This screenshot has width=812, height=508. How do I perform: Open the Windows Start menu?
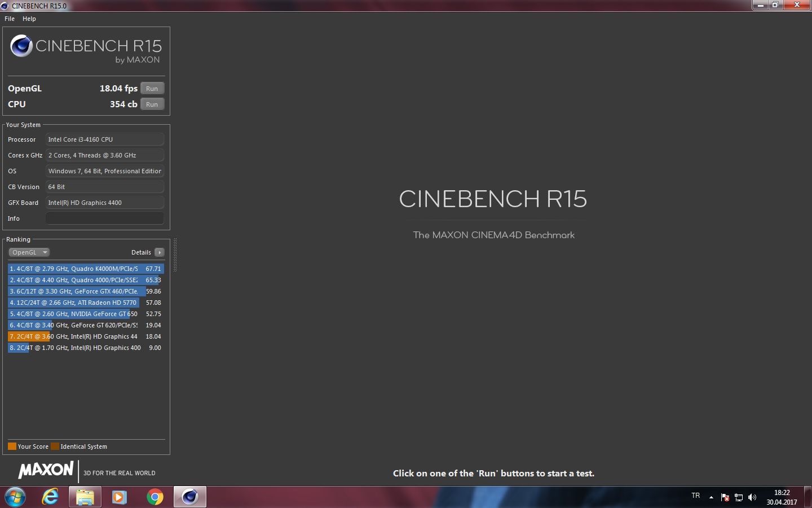tap(15, 497)
